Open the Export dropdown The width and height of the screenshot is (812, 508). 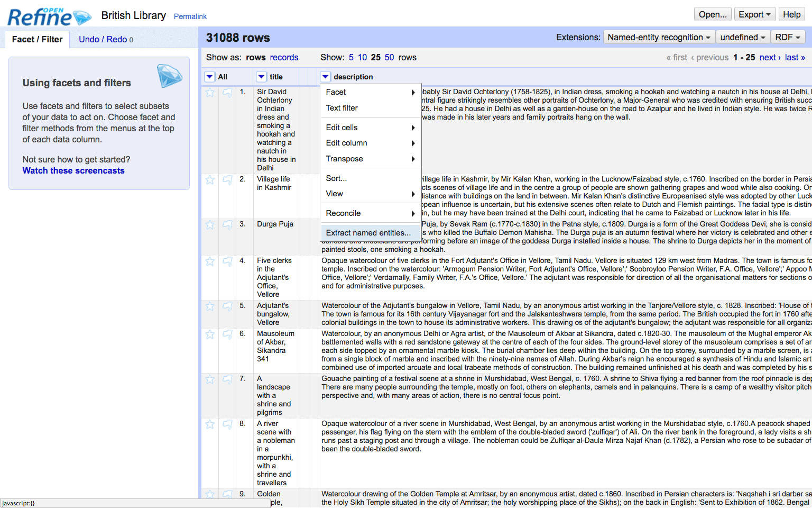754,14
